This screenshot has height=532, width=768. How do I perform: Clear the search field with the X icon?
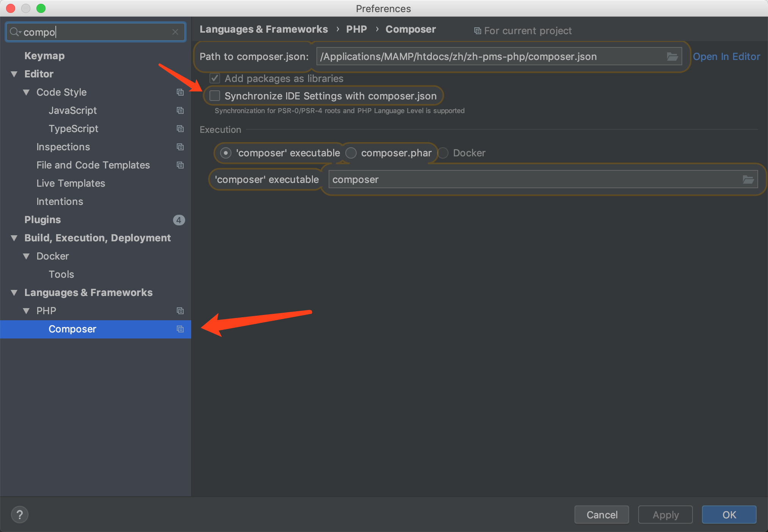pos(175,32)
